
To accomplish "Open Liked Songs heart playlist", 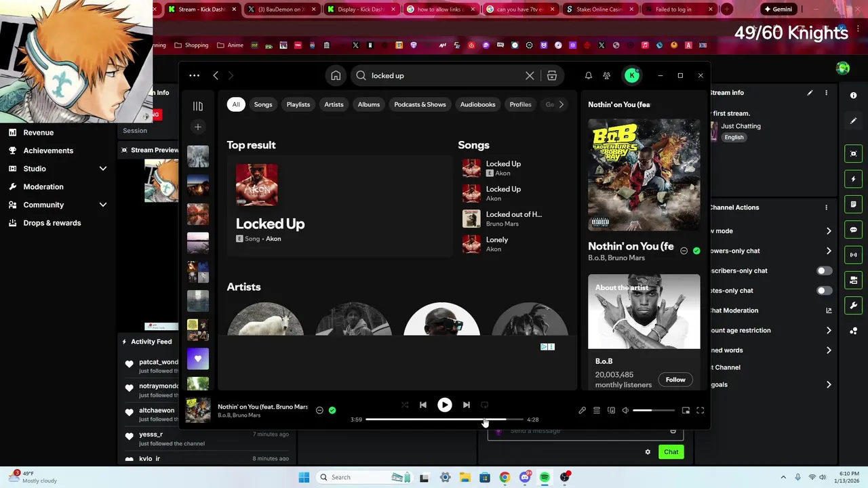I will 198,359.
